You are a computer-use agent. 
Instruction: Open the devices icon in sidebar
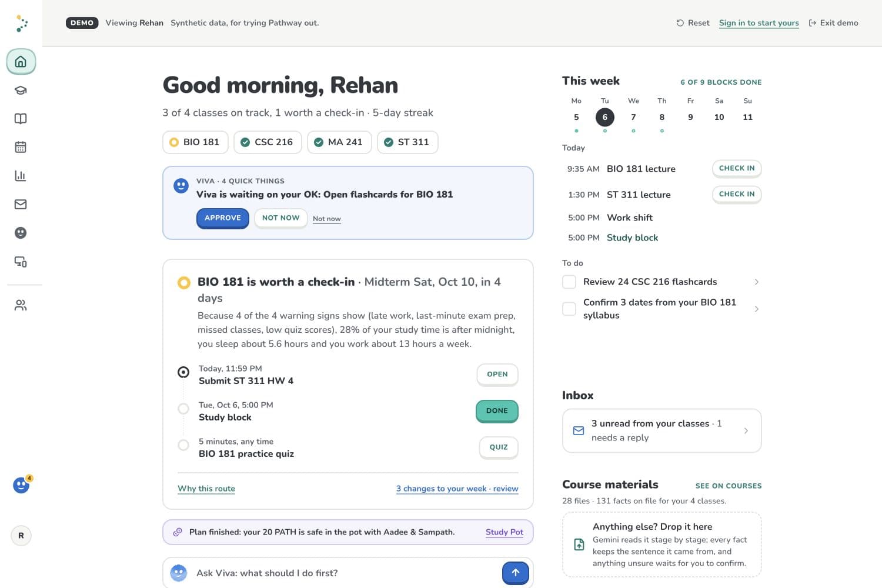tap(21, 262)
